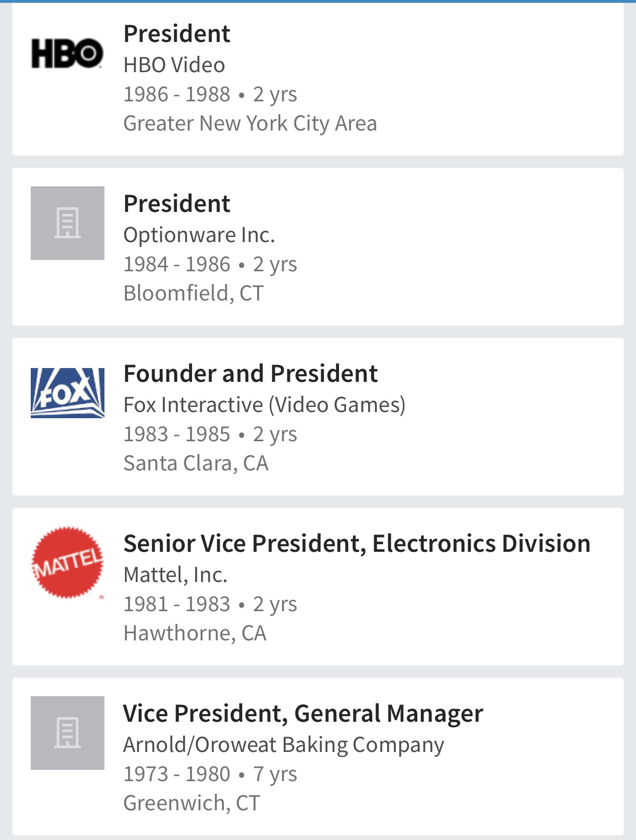Tap the HBO company logo

point(67,53)
